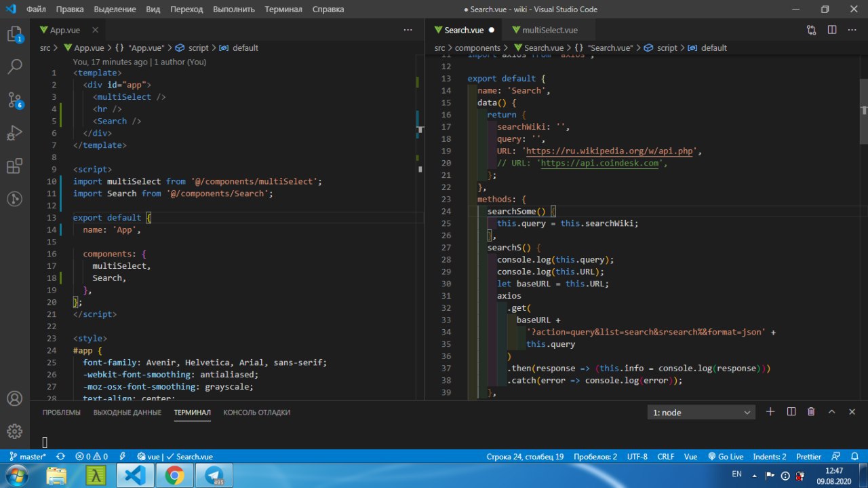Open the Extensions view
This screenshot has width=868, height=488.
point(14,166)
